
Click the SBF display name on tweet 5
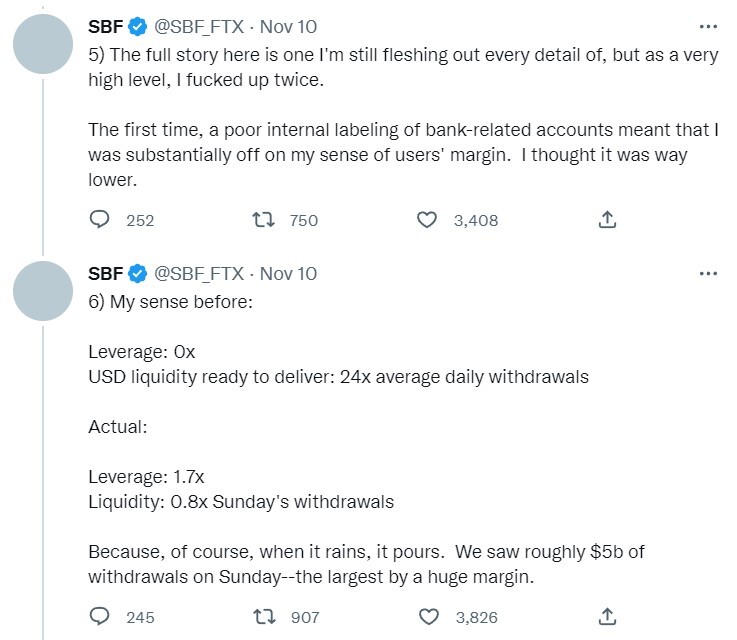tap(105, 26)
